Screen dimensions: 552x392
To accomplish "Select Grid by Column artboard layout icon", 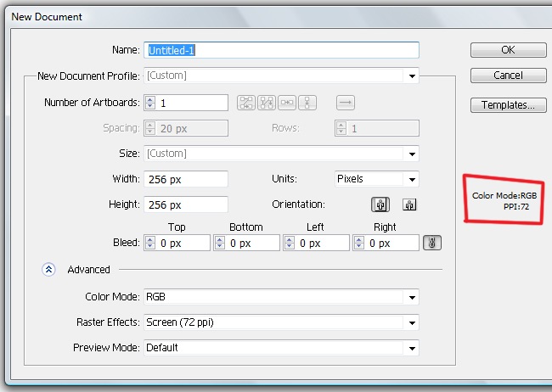I will pos(267,103).
